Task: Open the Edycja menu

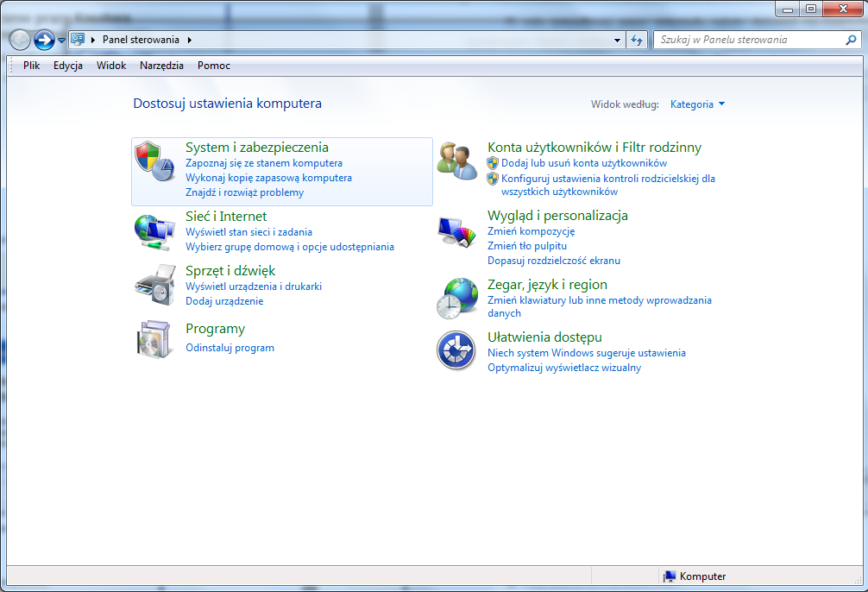Action: point(68,66)
